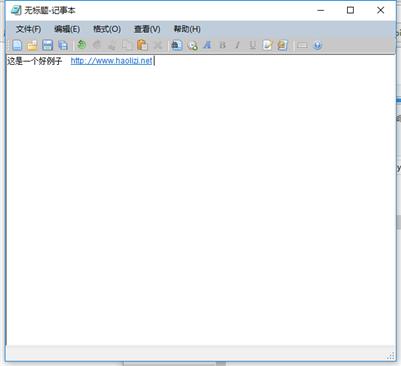The height and width of the screenshot is (366, 401).
Task: Click the blue Help globe icon
Action: click(317, 45)
